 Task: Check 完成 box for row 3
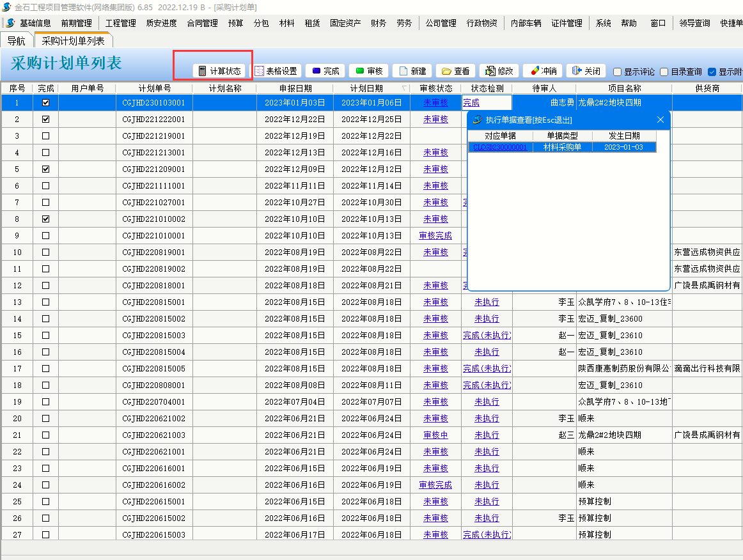click(45, 136)
